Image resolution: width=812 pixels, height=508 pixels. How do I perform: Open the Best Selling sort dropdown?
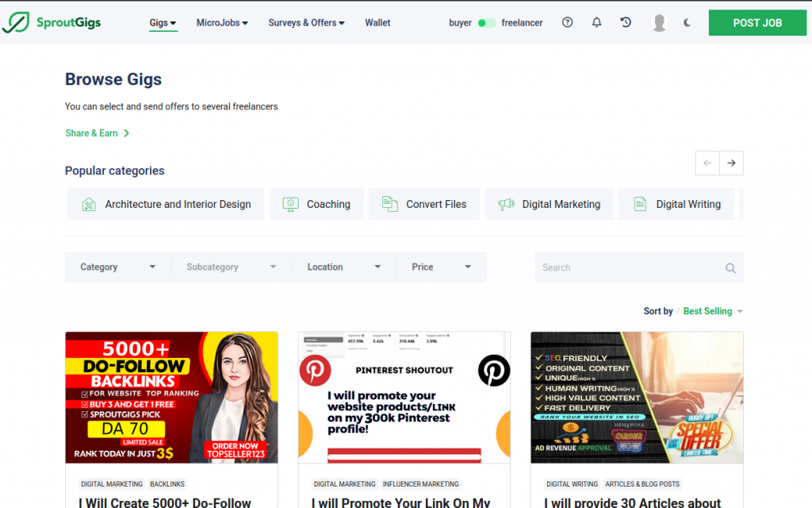click(713, 311)
